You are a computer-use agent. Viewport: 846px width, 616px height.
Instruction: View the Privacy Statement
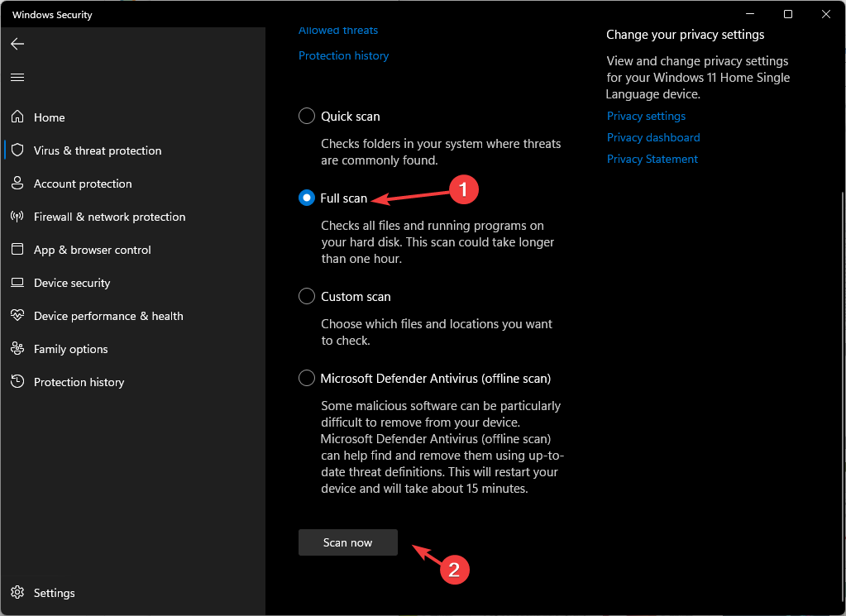(x=652, y=159)
